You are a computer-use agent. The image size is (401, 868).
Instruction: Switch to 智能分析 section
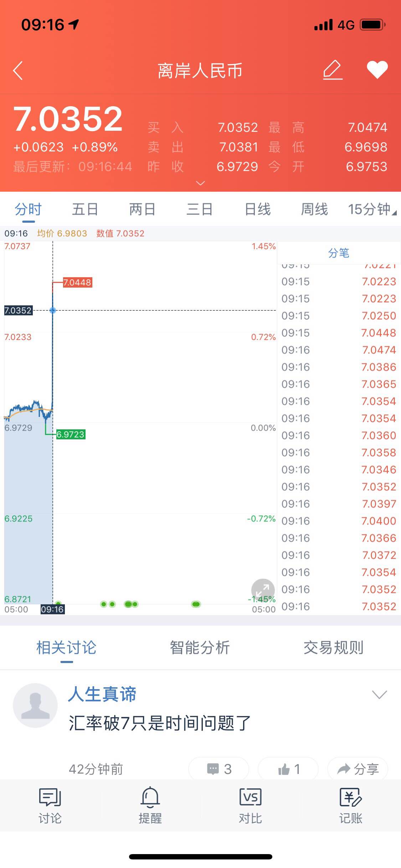200,647
